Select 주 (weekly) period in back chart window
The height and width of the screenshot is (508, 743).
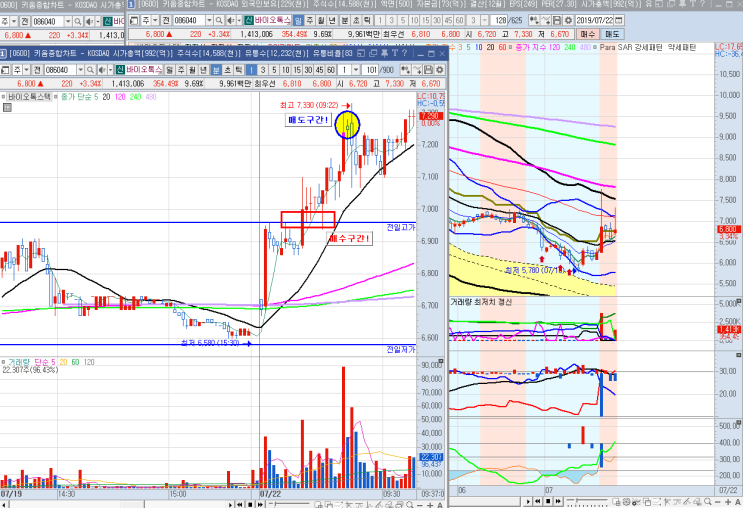(x=309, y=20)
